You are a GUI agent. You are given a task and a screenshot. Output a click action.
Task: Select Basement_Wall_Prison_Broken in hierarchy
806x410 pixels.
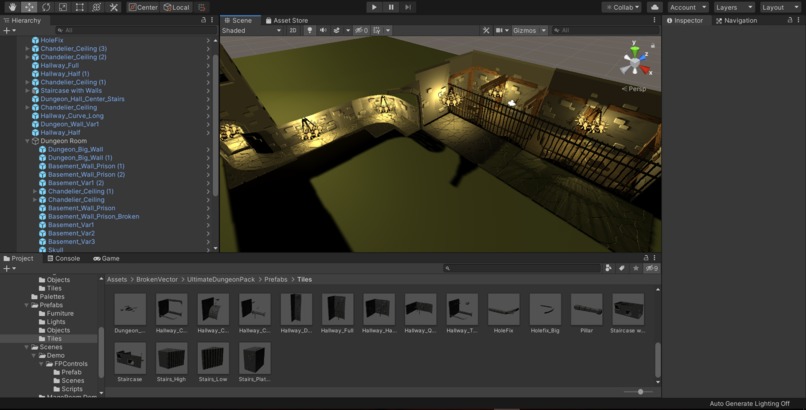(x=93, y=216)
